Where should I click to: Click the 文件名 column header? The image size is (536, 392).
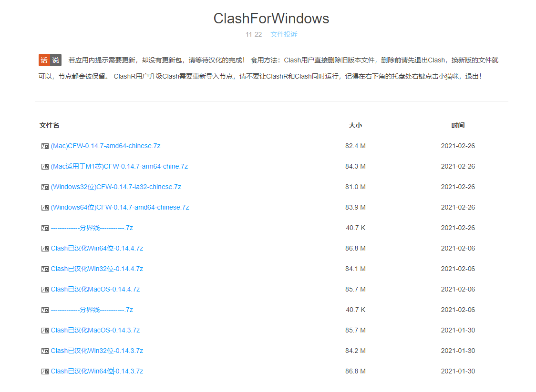(x=49, y=125)
